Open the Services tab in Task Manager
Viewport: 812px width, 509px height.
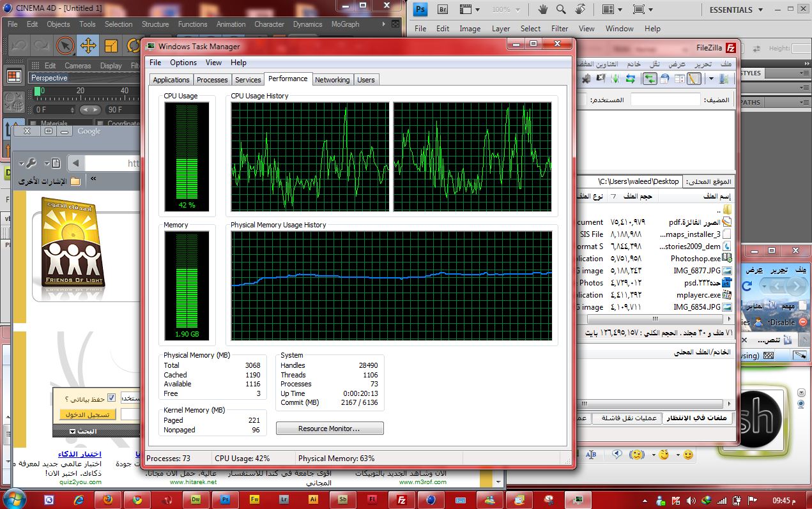[248, 80]
